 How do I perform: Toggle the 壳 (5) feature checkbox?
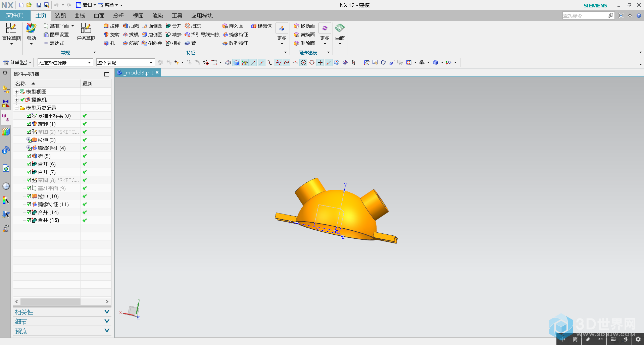[29, 156]
